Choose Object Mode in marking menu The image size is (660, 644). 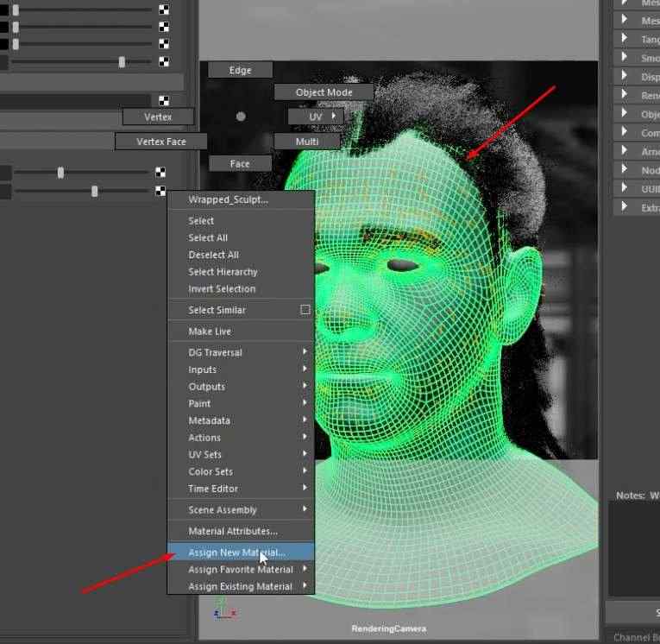324,92
